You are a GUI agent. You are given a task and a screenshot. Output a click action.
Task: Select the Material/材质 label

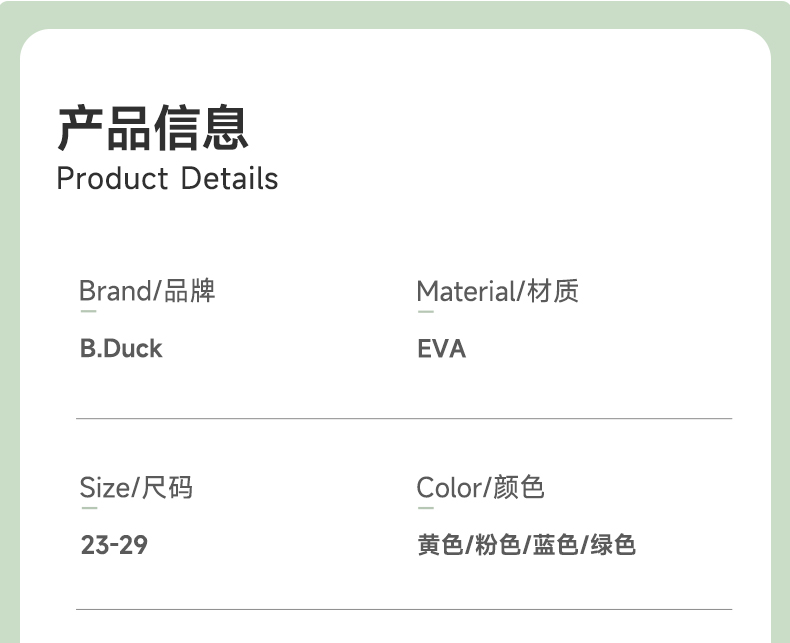(x=497, y=291)
